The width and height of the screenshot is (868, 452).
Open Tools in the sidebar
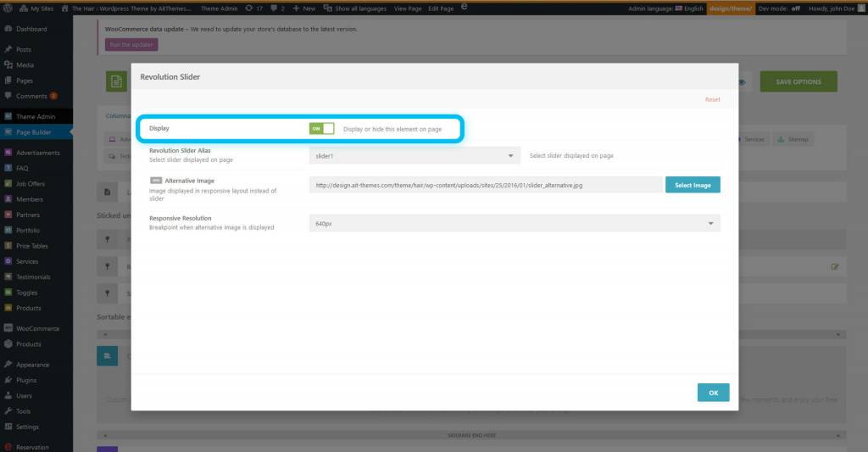click(x=23, y=411)
